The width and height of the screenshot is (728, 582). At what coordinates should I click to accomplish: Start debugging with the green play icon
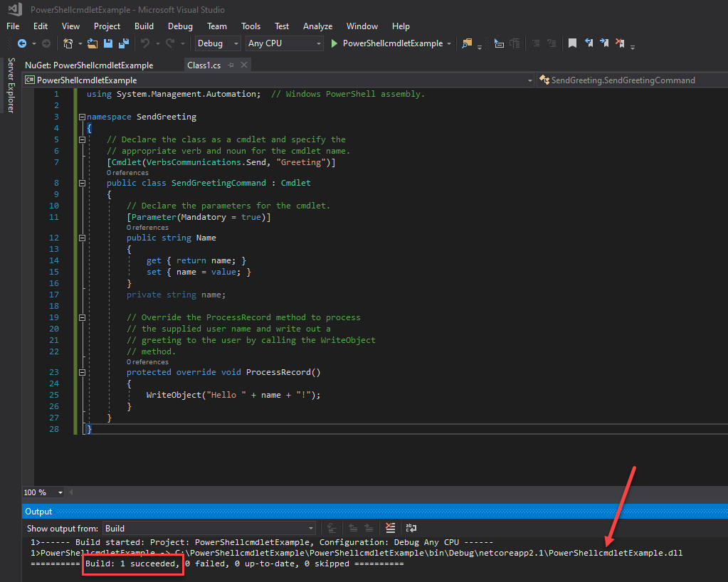(334, 43)
